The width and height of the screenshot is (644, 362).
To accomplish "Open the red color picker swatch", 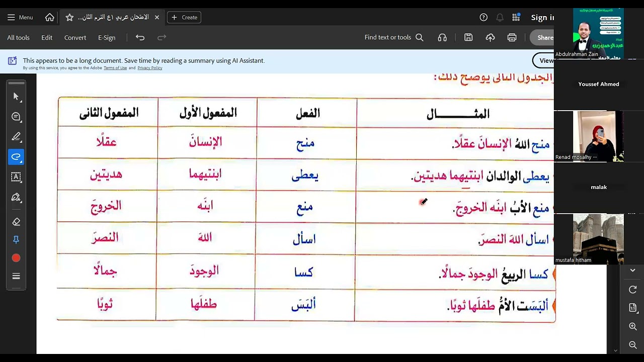I will click(x=16, y=258).
